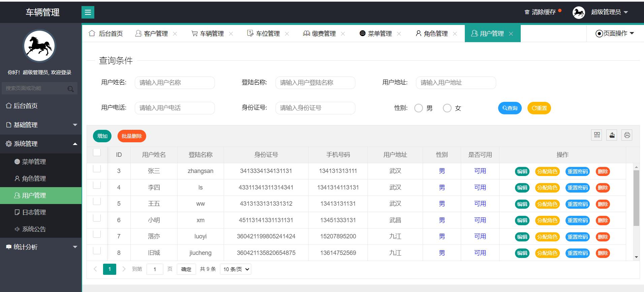The image size is (644, 292).
Task: Close the 角色管理 tab
Action: (455, 34)
